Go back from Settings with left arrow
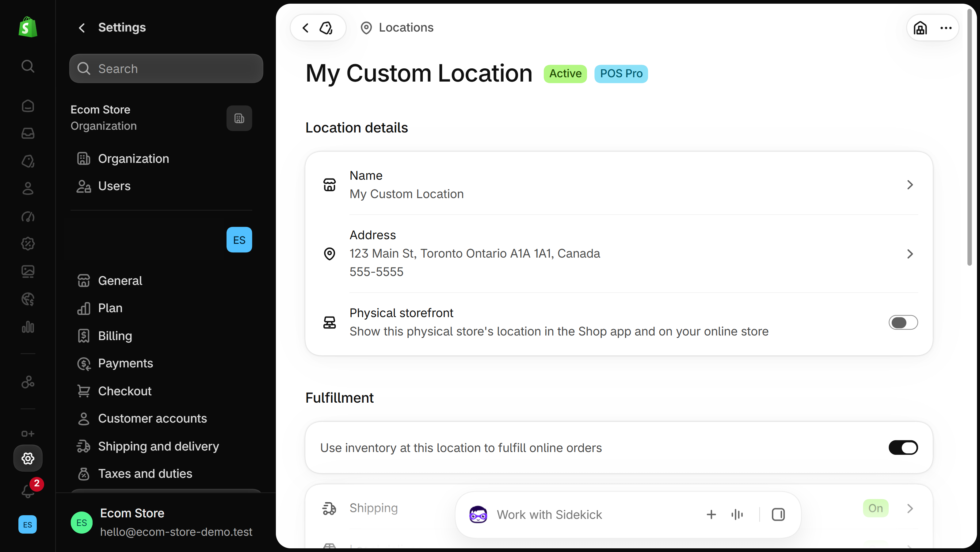Viewport: 980px width, 552px height. pyautogui.click(x=82, y=28)
